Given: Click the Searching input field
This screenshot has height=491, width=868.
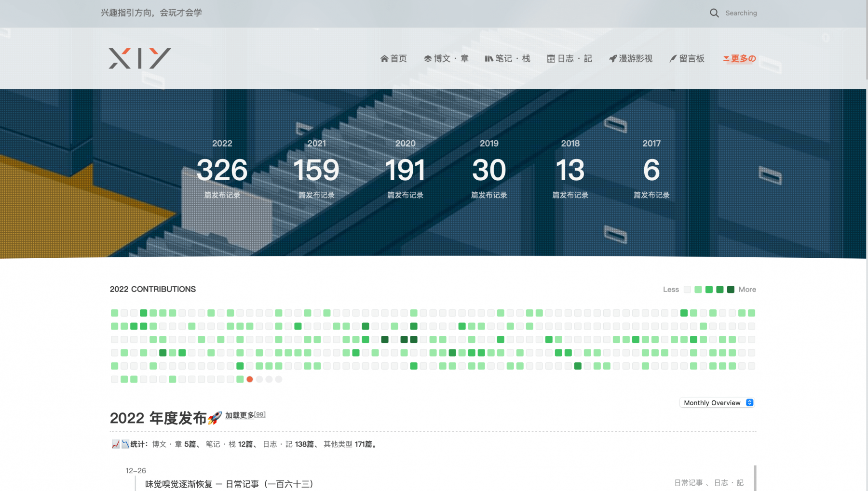Looking at the screenshot, I should tap(741, 13).
